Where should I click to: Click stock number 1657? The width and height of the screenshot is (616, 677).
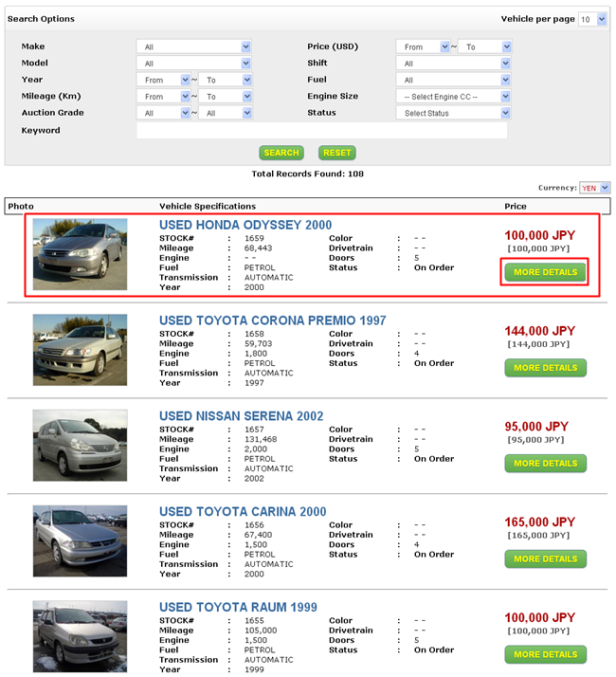tap(254, 430)
